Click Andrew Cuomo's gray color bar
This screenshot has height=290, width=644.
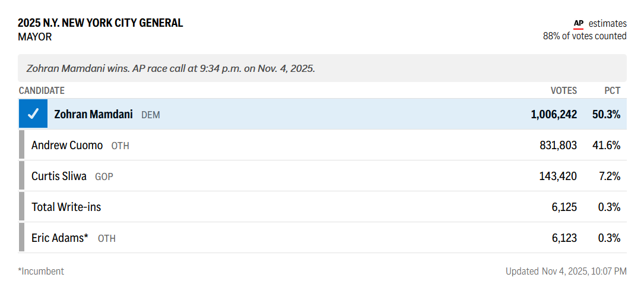coord(22,145)
